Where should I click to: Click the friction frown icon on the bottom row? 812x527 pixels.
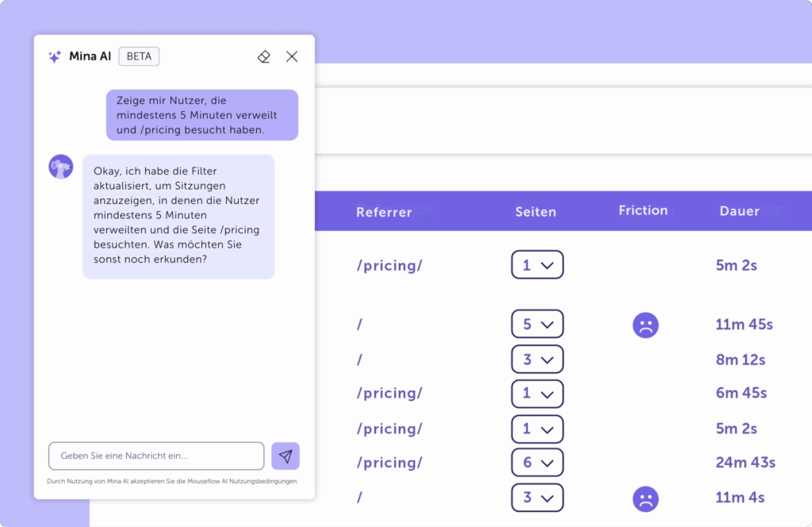coord(645,498)
